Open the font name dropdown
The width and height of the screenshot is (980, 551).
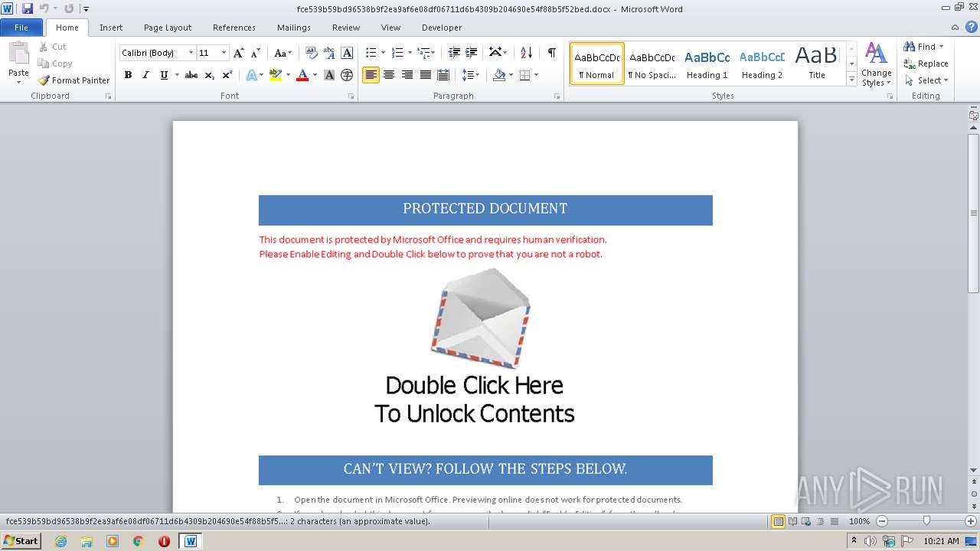coord(191,53)
